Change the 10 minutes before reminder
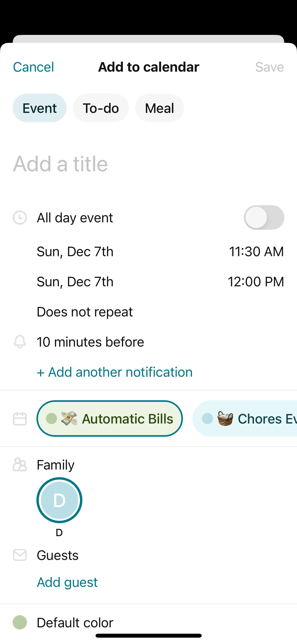This screenshot has height=644, width=297. [x=90, y=342]
